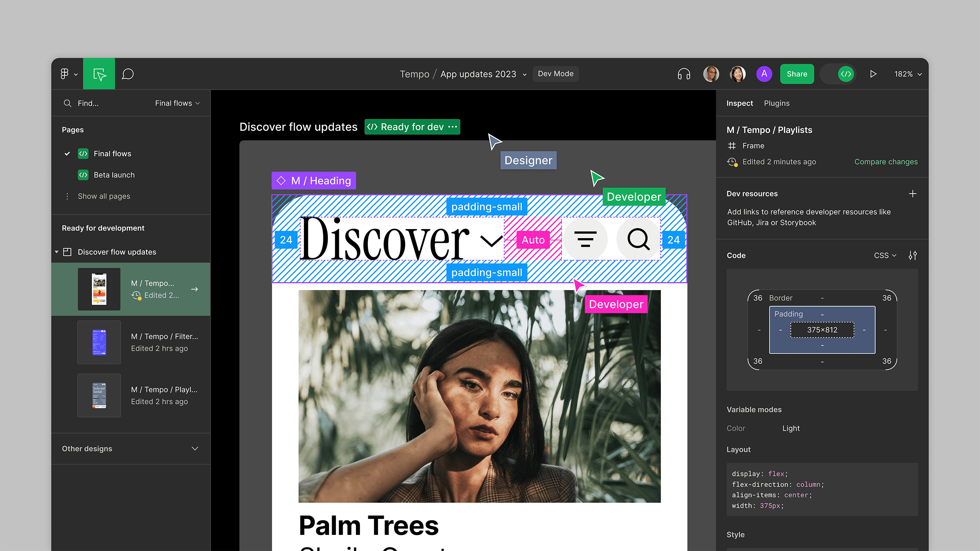Open the Figma main menu logo
Image resolution: width=980 pixels, height=551 pixels.
pos(65,74)
